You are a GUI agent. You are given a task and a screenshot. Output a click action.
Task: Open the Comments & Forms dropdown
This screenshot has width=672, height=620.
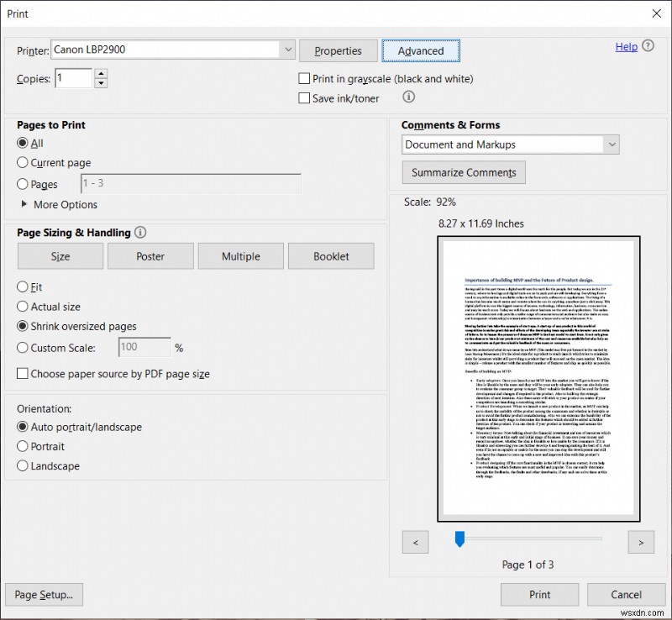(611, 144)
